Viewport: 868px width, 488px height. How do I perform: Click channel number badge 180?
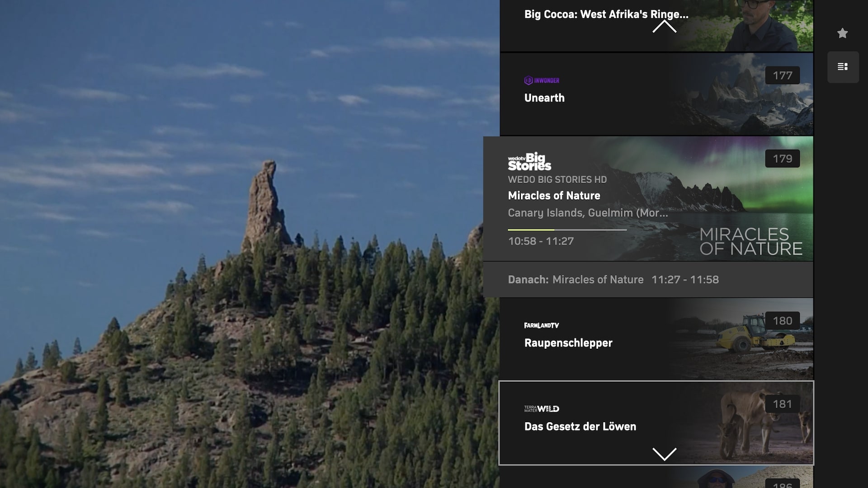click(782, 321)
